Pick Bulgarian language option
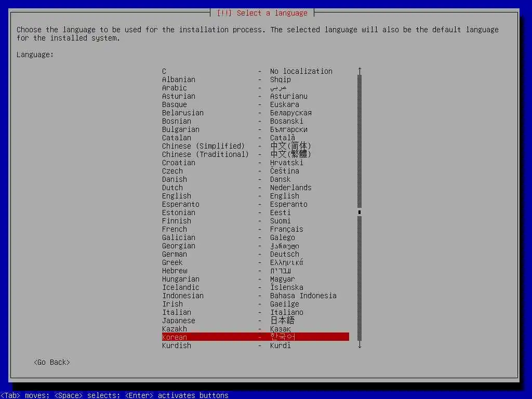This screenshot has width=532, height=399. [256, 129]
